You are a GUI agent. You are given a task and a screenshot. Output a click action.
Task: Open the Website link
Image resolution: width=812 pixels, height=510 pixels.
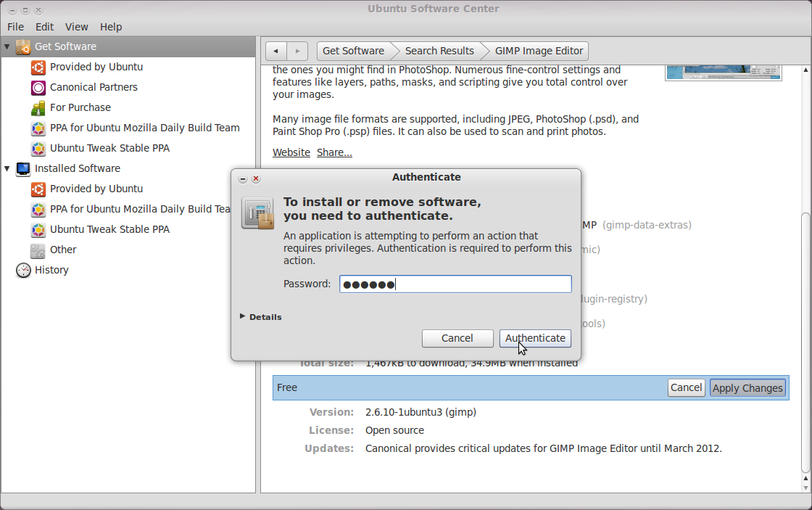[291, 152]
